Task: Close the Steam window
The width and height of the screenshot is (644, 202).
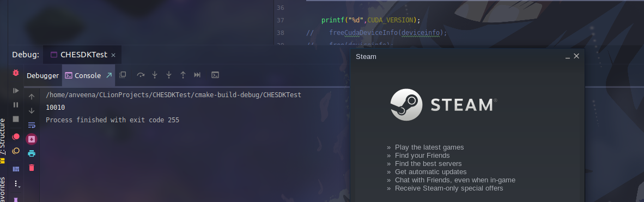Action: click(576, 56)
